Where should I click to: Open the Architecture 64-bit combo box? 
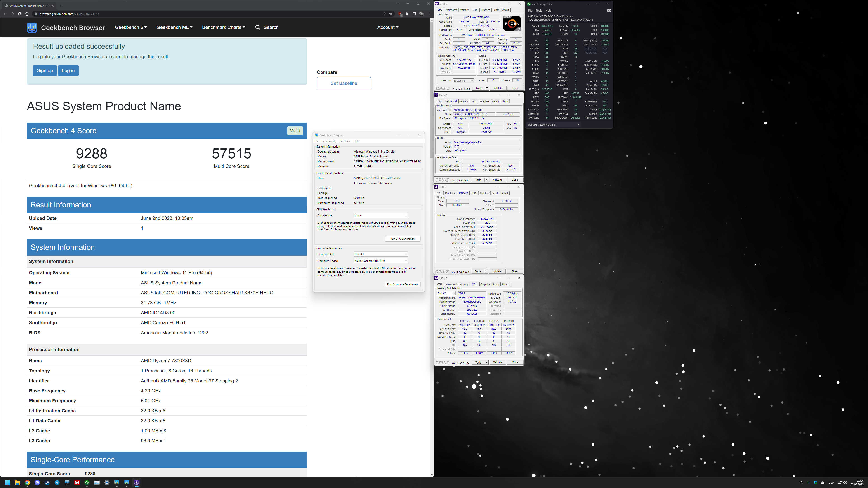click(380, 215)
